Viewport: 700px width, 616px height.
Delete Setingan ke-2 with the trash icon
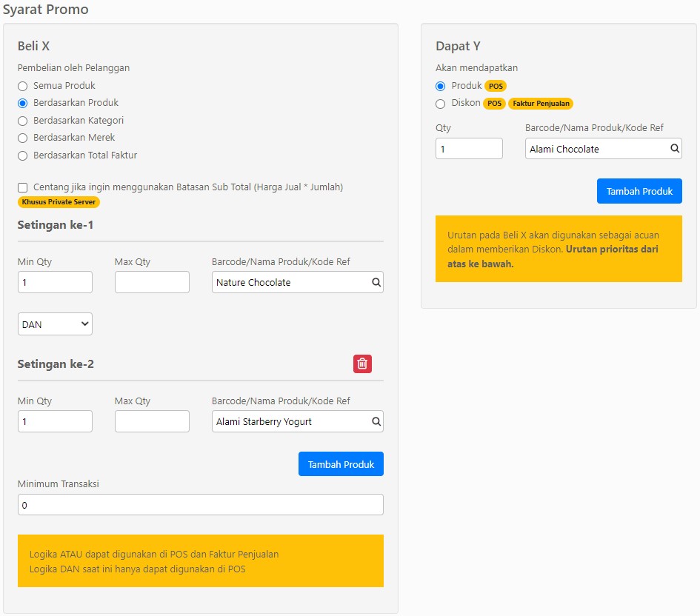(x=362, y=364)
